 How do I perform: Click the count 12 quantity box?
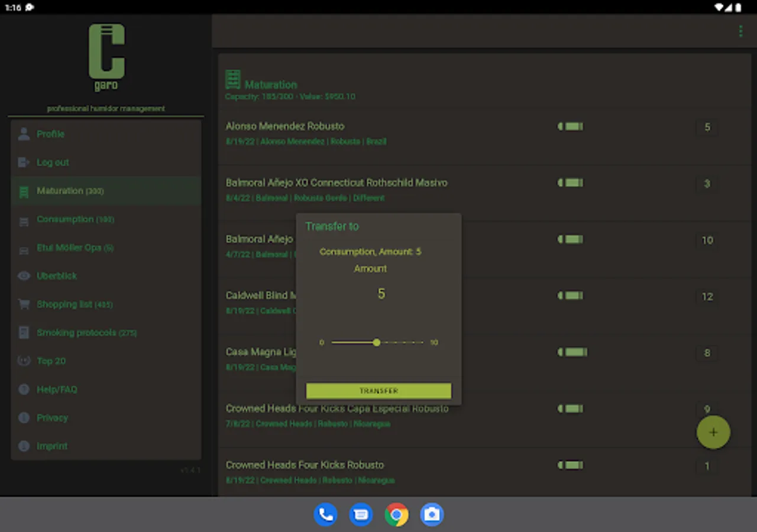tap(707, 297)
